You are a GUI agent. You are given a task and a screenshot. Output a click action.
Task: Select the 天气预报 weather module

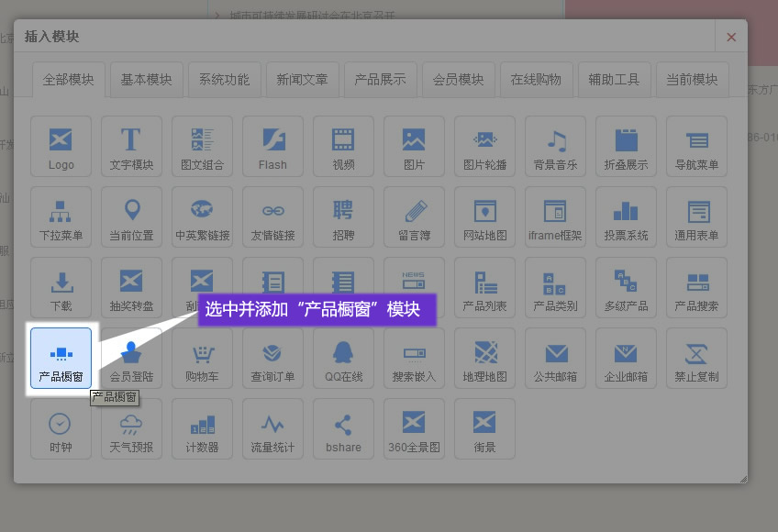[131, 428]
